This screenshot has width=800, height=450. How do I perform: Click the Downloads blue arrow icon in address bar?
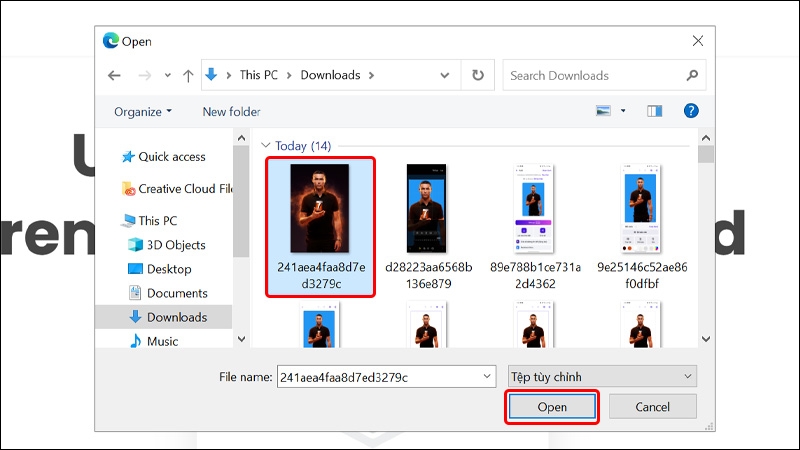click(211, 75)
